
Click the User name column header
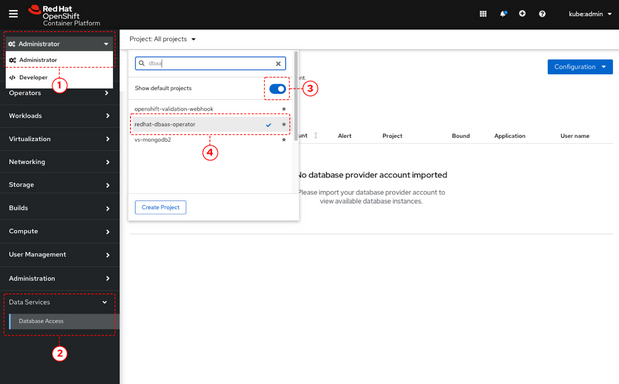575,136
